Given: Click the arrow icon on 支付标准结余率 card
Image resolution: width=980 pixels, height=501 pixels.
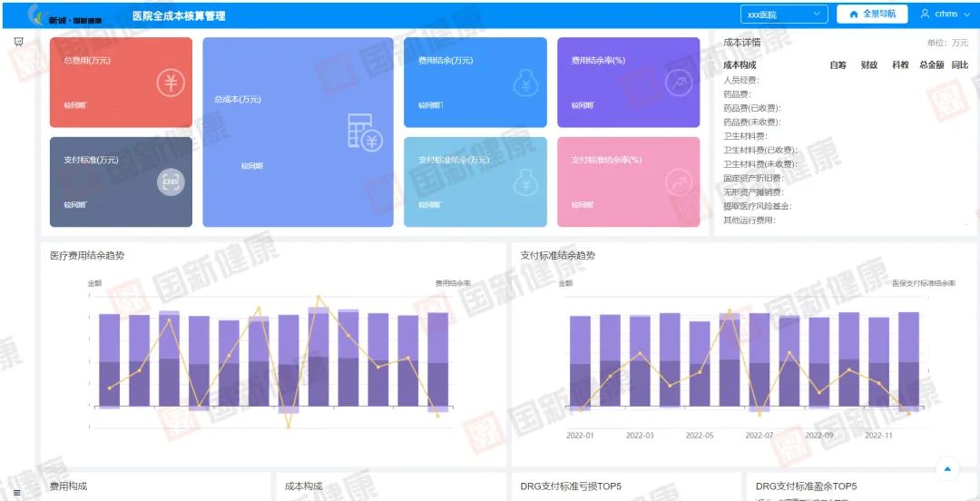Looking at the screenshot, I should pos(679,182).
